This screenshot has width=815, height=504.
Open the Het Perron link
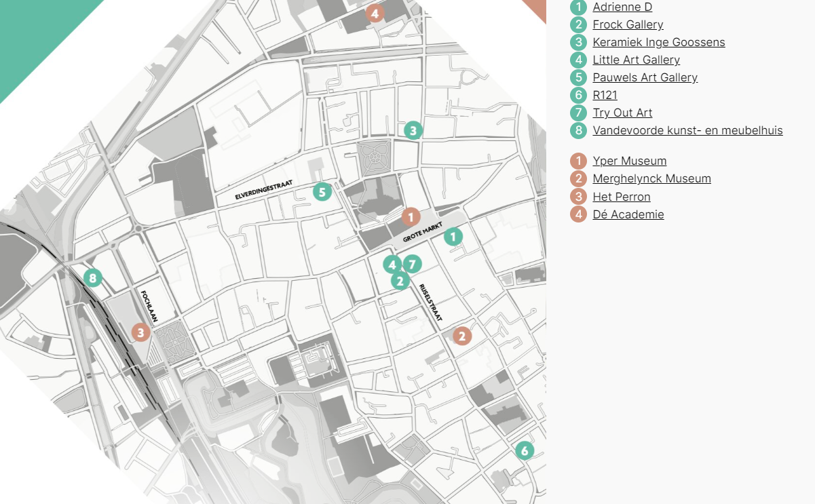pyautogui.click(x=622, y=197)
